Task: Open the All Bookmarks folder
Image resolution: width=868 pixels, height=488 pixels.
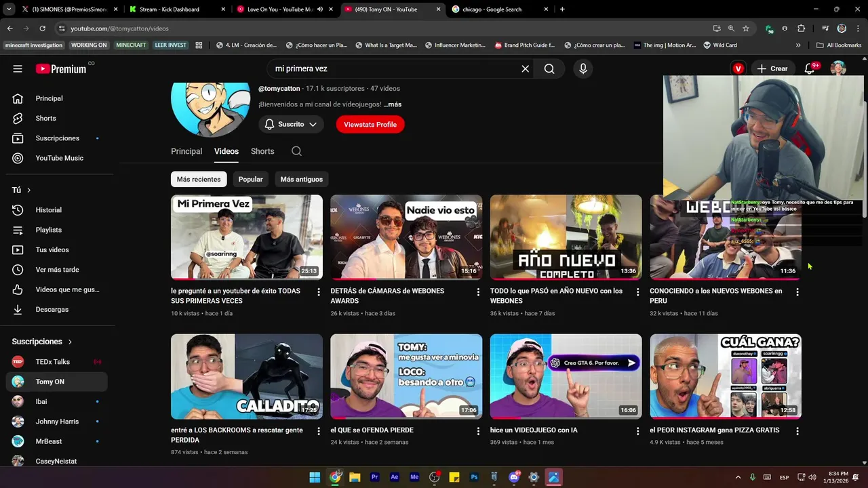Action: tap(839, 45)
